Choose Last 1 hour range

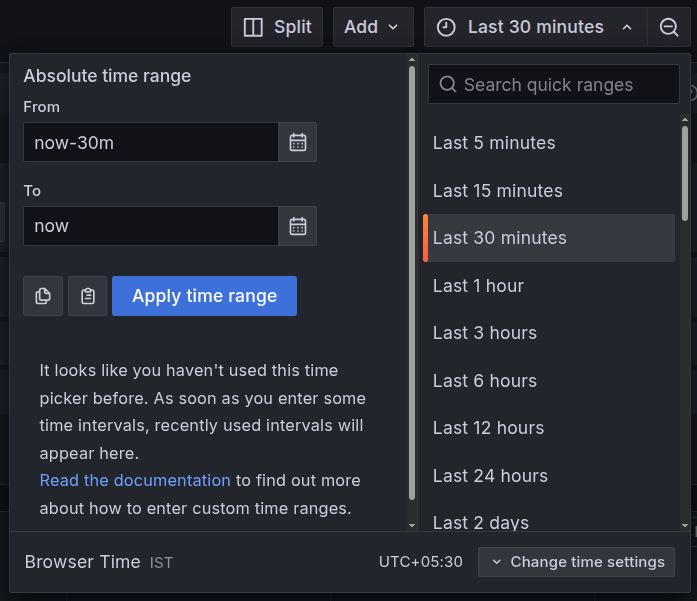click(x=478, y=286)
